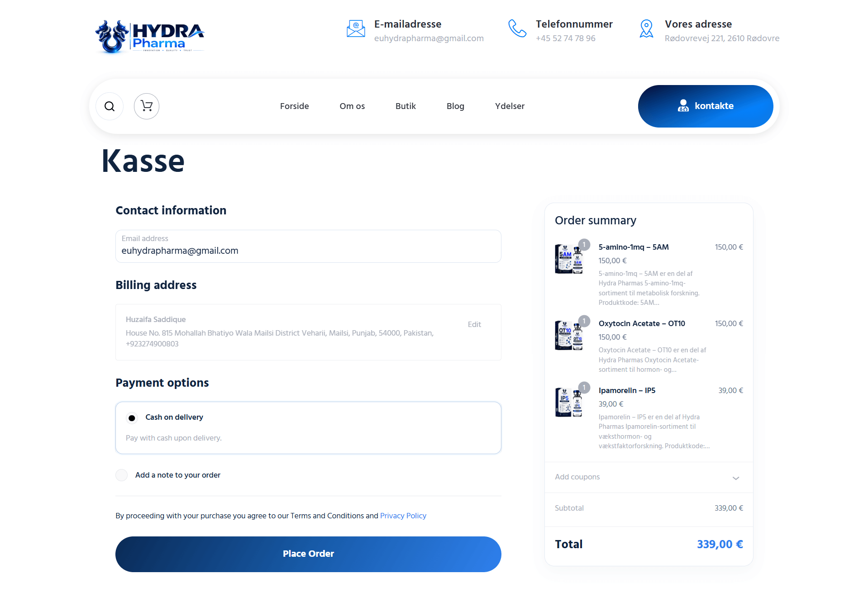Click the euhydrapharma@gmail.com text in the header
The image size is (868, 602).
click(x=429, y=38)
